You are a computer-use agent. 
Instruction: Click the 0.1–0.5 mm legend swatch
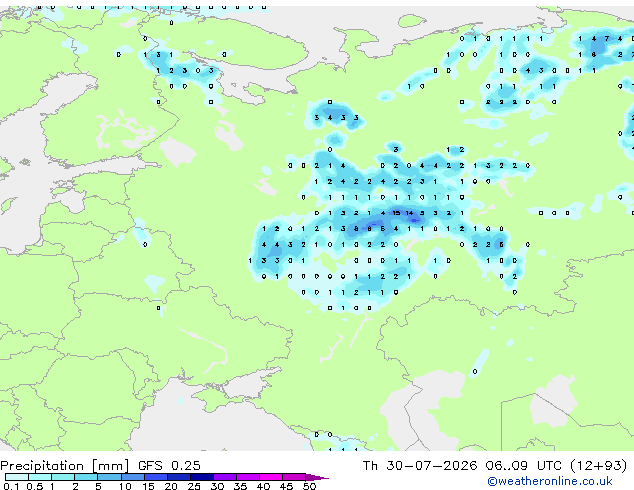click(17, 477)
